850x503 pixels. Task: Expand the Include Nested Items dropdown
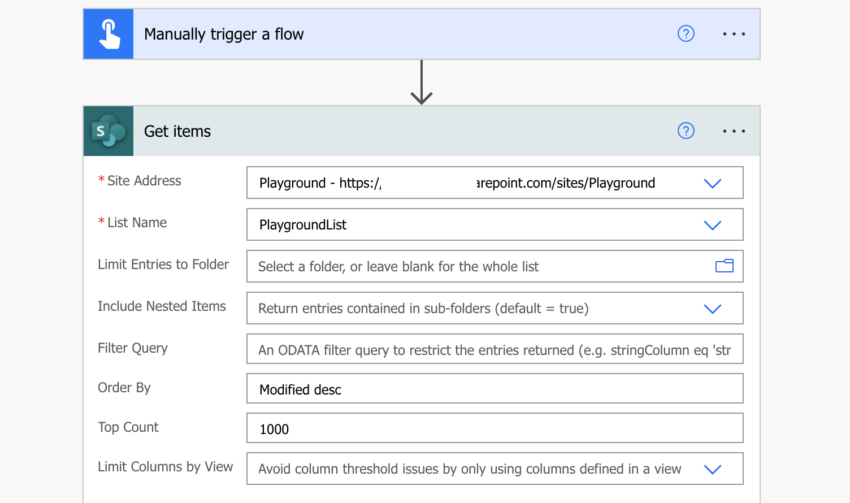click(712, 308)
